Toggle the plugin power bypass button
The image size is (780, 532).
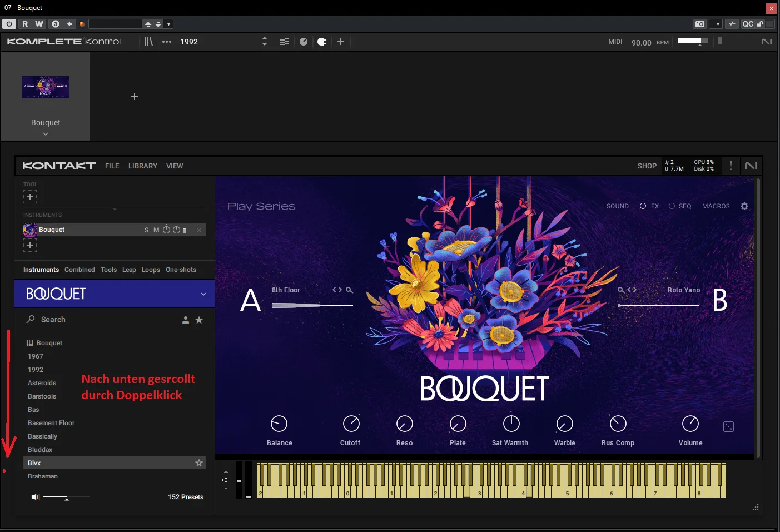click(x=9, y=24)
